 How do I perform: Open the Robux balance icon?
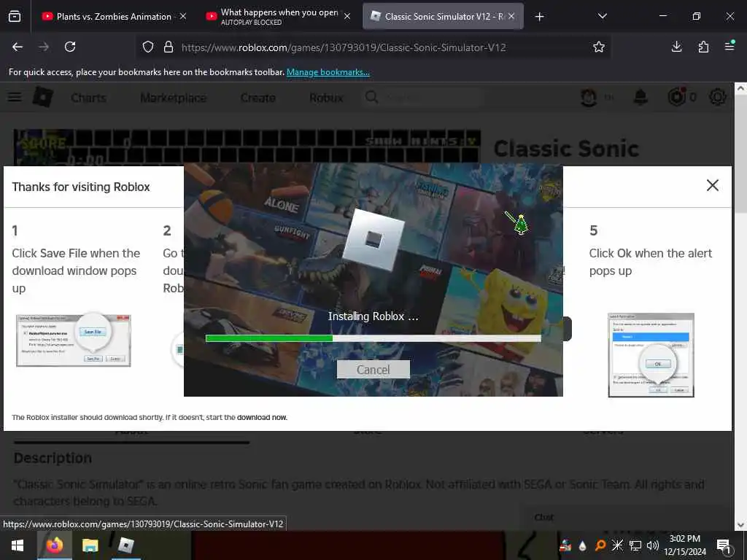coord(676,97)
